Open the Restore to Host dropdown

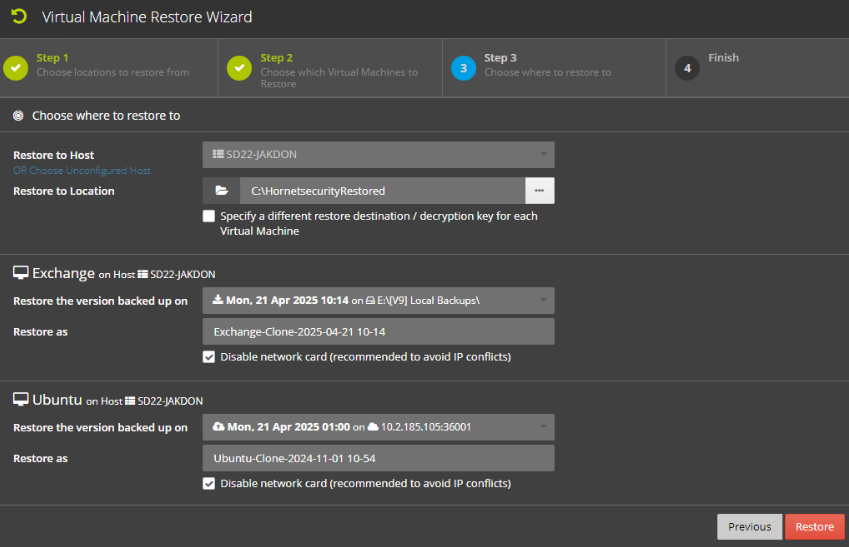pos(378,154)
